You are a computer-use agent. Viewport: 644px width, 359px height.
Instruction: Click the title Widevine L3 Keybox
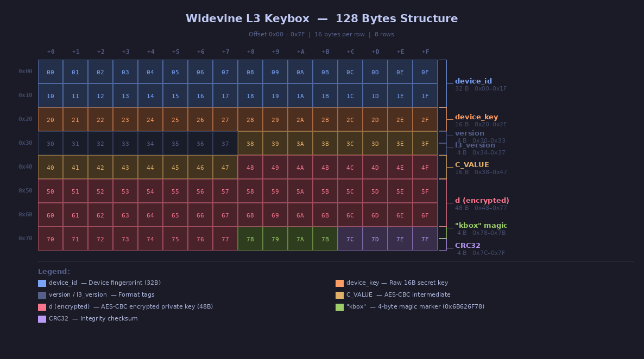click(247, 18)
